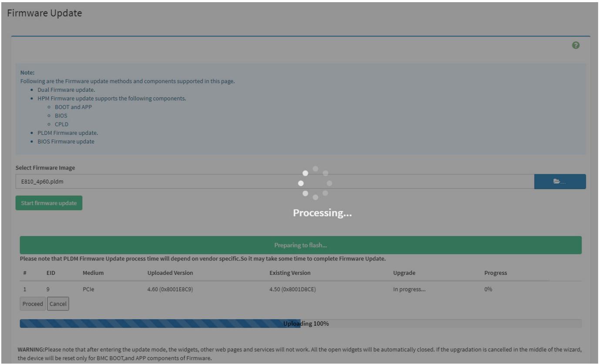Image resolution: width=599 pixels, height=364 pixels.
Task: Open the green help question mark icon
Action: [x=576, y=45]
